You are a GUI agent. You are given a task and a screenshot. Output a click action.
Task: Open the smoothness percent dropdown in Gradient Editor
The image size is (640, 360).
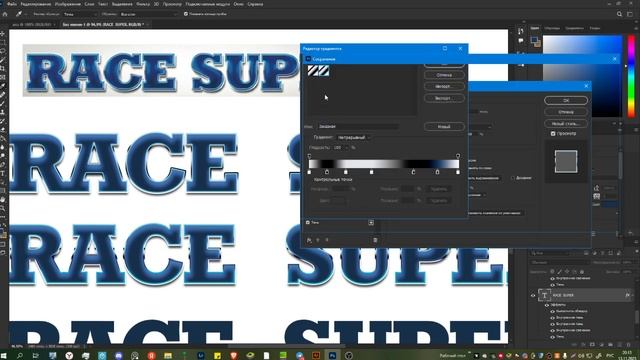tap(347, 148)
